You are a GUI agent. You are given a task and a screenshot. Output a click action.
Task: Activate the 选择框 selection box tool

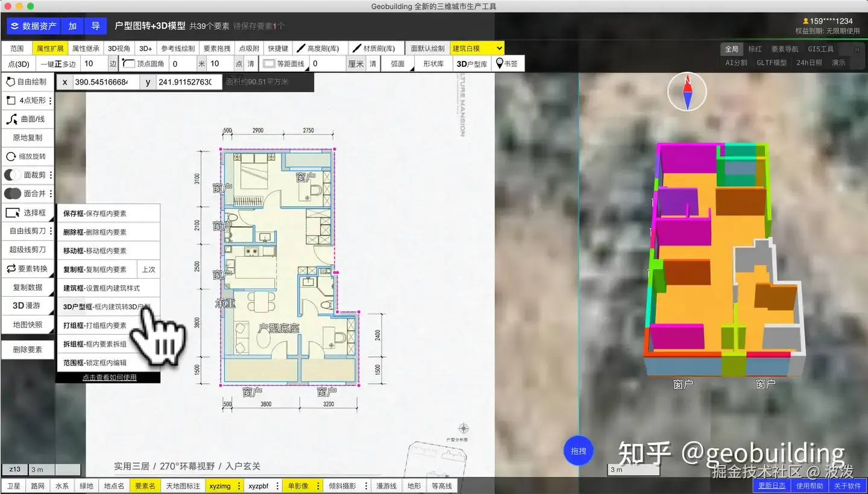click(x=27, y=212)
